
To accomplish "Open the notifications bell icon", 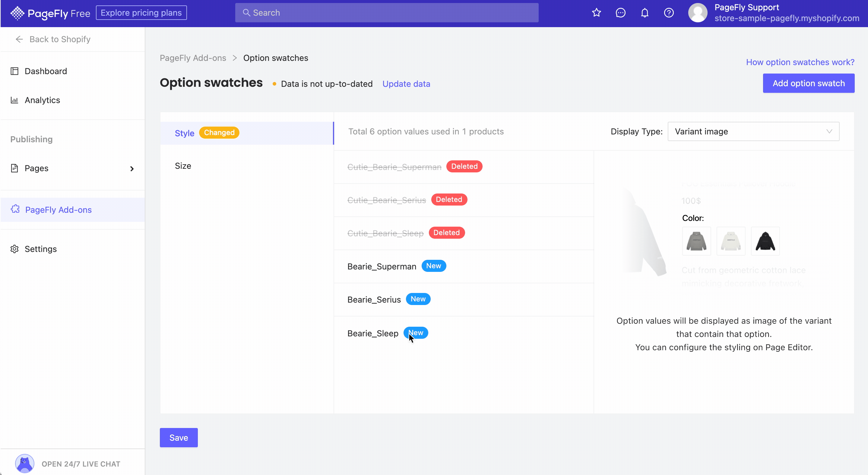I will (x=645, y=13).
